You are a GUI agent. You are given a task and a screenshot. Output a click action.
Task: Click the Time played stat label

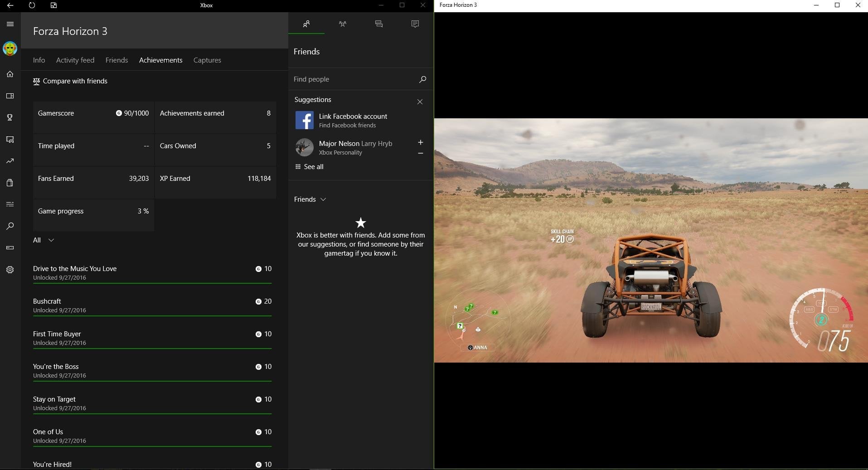[56, 146]
